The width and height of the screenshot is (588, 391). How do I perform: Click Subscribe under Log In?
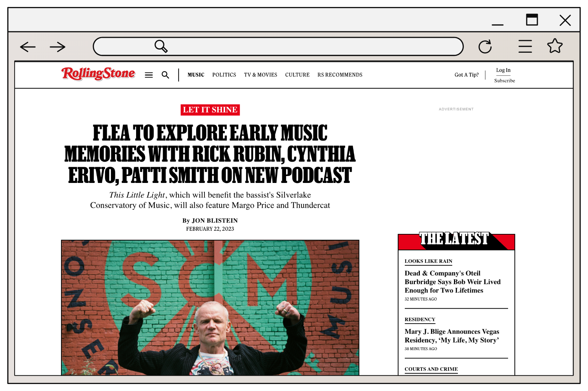point(504,80)
